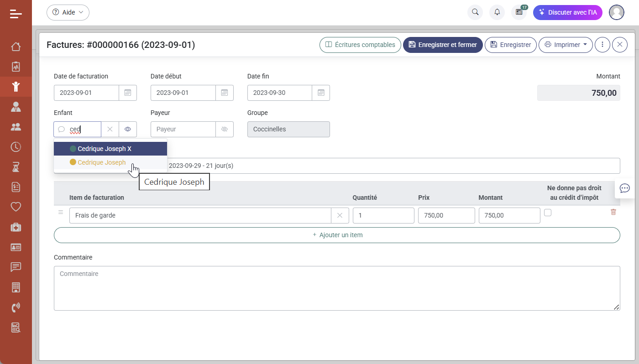Open the three-dot more options menu
This screenshot has width=639, height=364.
pos(602,45)
